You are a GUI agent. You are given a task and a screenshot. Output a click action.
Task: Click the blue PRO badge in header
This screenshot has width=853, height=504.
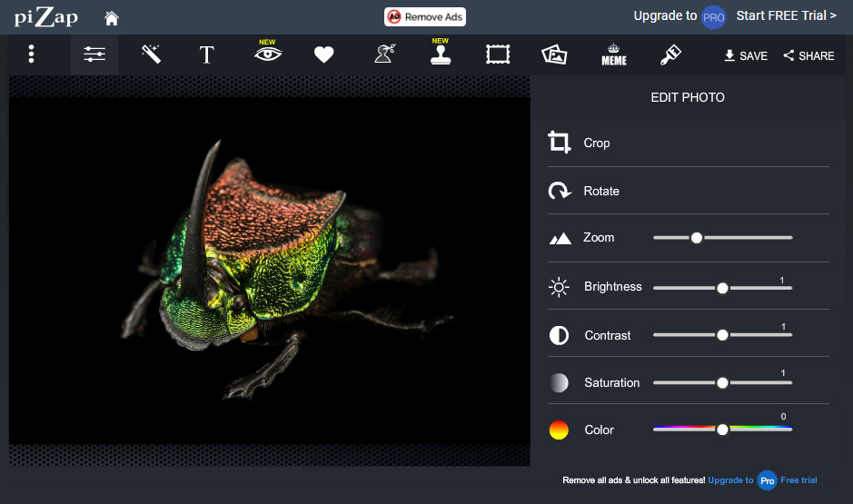713,17
